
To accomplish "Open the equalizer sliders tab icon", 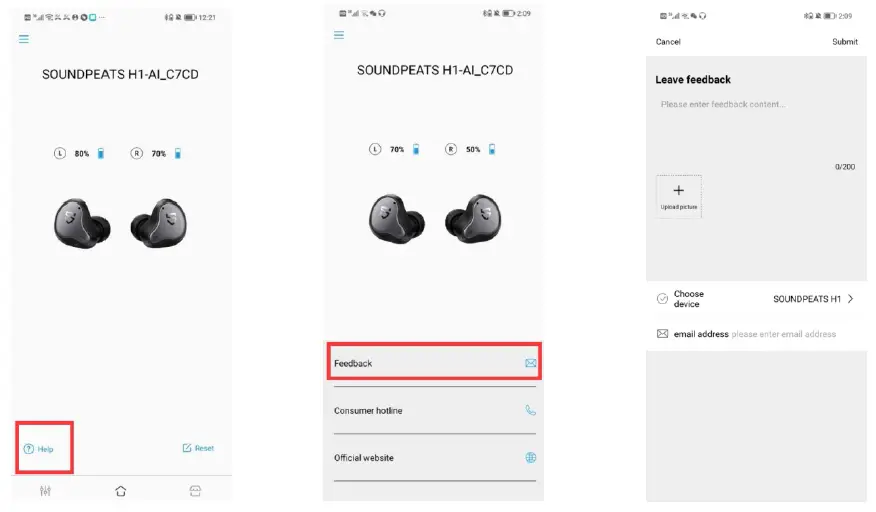I will coord(45,491).
